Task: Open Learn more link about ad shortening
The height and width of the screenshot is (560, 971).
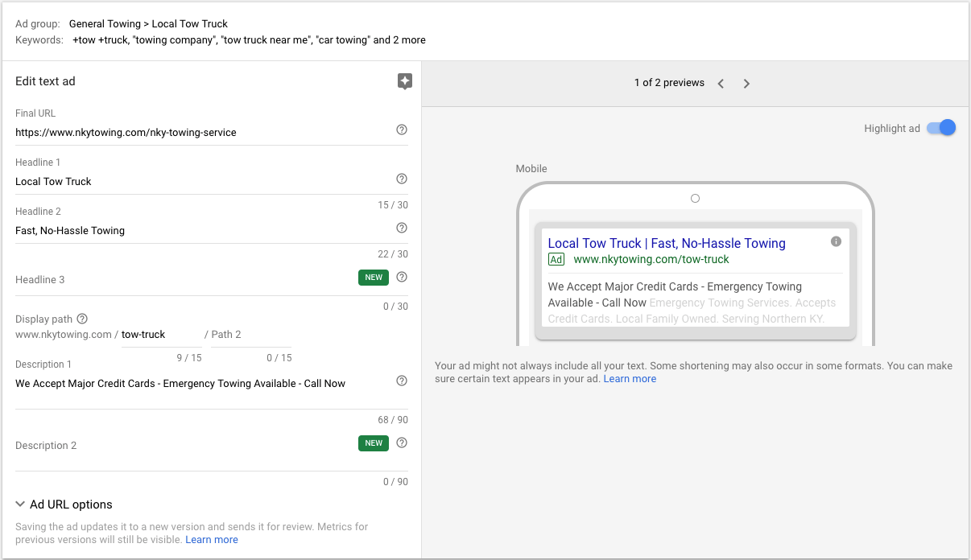Action: pyautogui.click(x=630, y=379)
